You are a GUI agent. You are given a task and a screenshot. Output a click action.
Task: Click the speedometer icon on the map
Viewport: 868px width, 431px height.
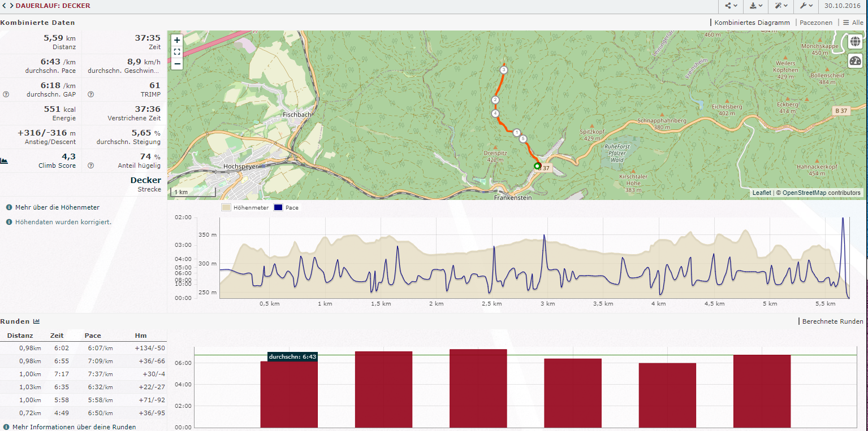(855, 61)
